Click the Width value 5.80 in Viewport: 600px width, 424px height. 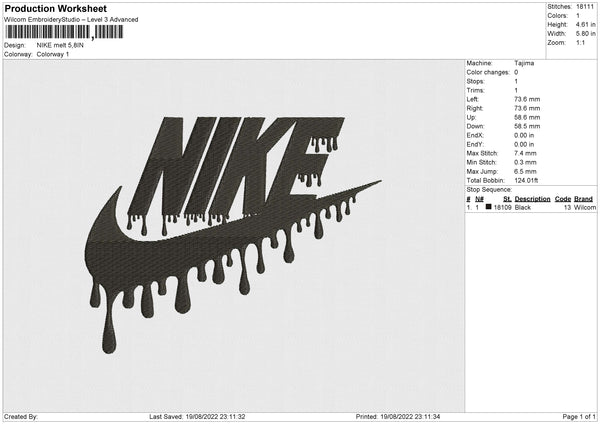click(x=585, y=34)
